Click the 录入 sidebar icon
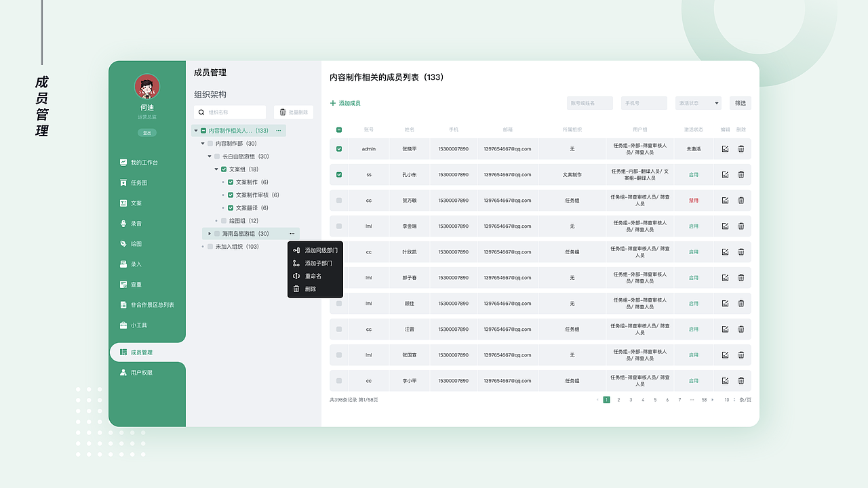 coord(123,264)
